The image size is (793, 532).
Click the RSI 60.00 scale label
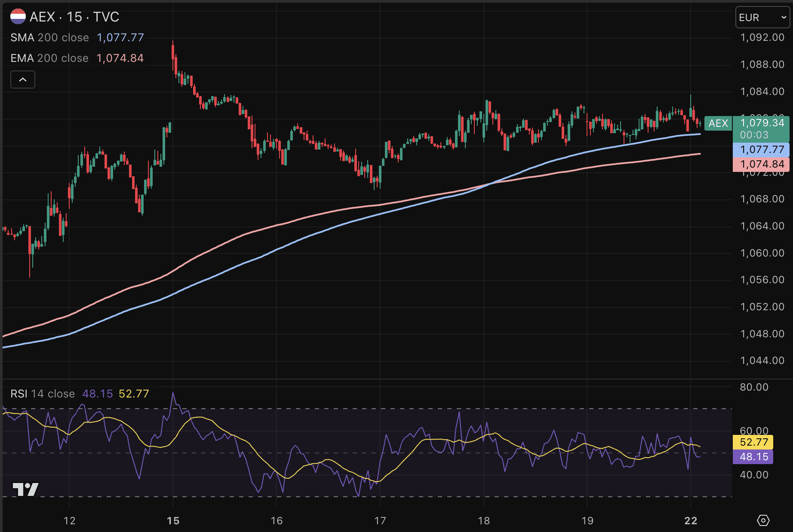[x=754, y=431]
